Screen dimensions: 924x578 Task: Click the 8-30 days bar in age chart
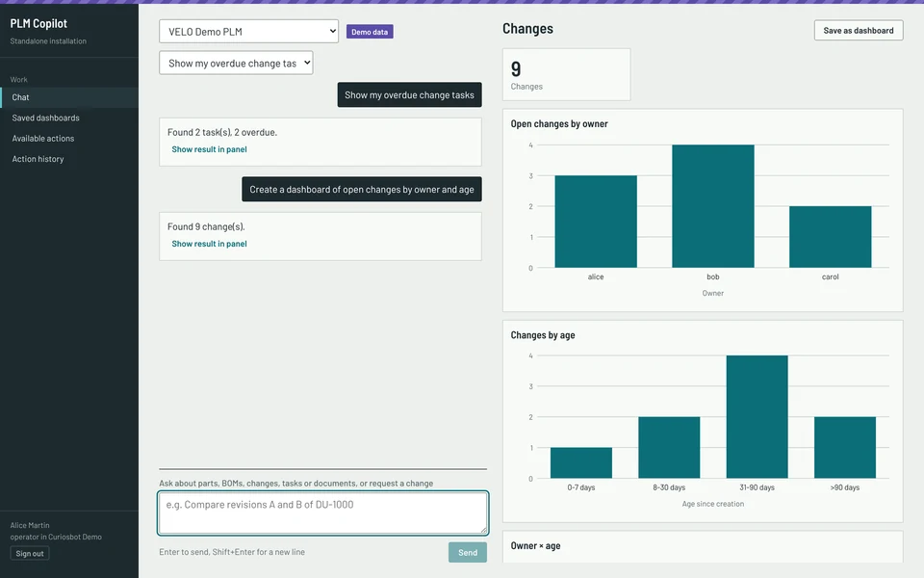click(669, 448)
